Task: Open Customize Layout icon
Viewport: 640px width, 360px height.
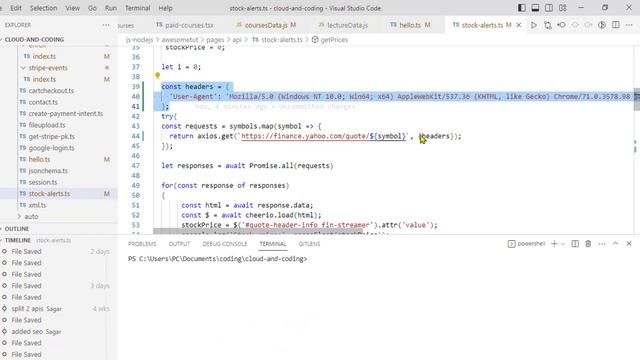Action: [x=563, y=8]
